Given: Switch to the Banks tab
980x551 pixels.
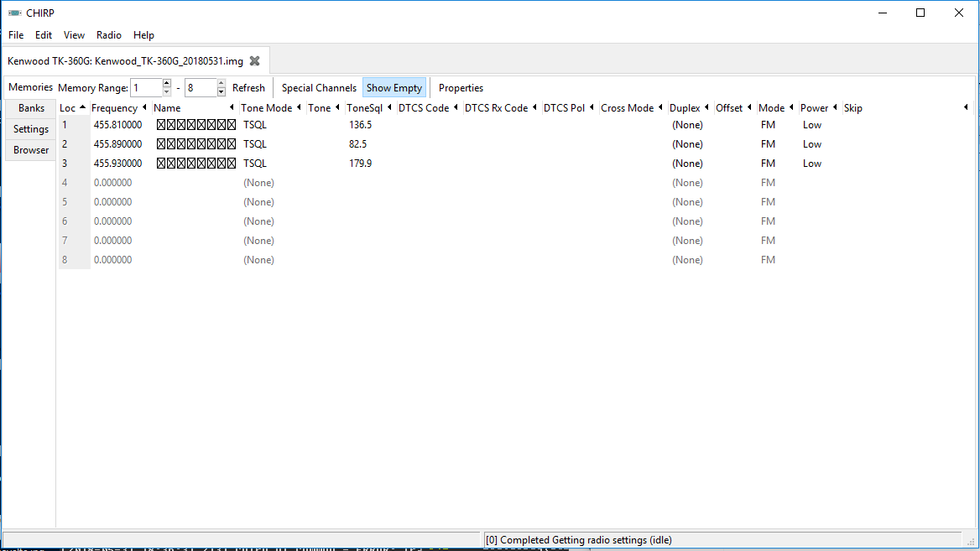Looking at the screenshot, I should [30, 108].
